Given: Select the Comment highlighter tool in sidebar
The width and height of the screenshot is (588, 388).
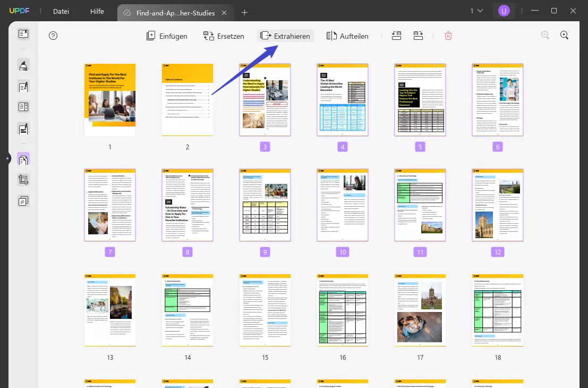Looking at the screenshot, I should click(23, 65).
